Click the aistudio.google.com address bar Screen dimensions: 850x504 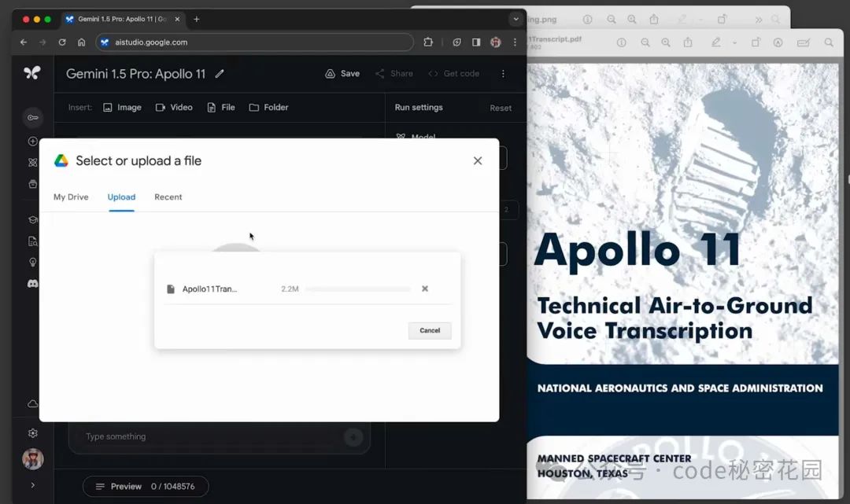(255, 42)
